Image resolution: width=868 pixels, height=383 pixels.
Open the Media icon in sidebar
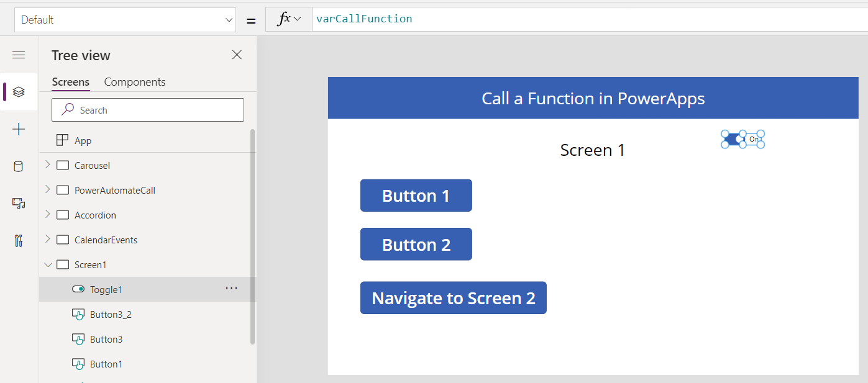[x=19, y=204]
